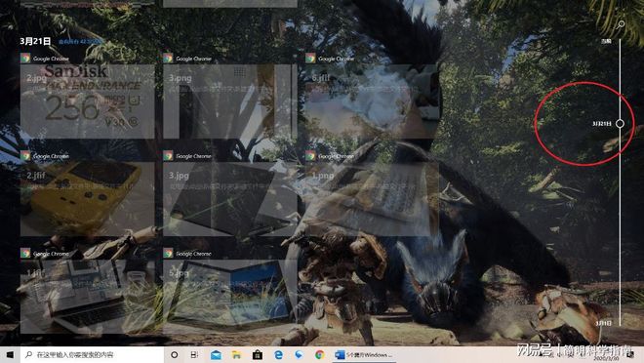The width and height of the screenshot is (644, 363).
Task: Open the Windows Start menu
Action: click(x=10, y=354)
